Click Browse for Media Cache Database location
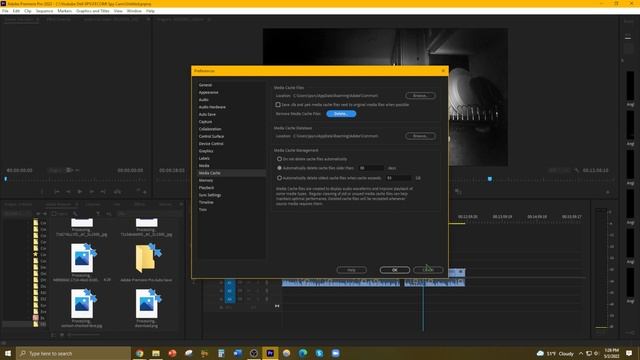Viewport: 640px width, 360px height. click(x=420, y=136)
